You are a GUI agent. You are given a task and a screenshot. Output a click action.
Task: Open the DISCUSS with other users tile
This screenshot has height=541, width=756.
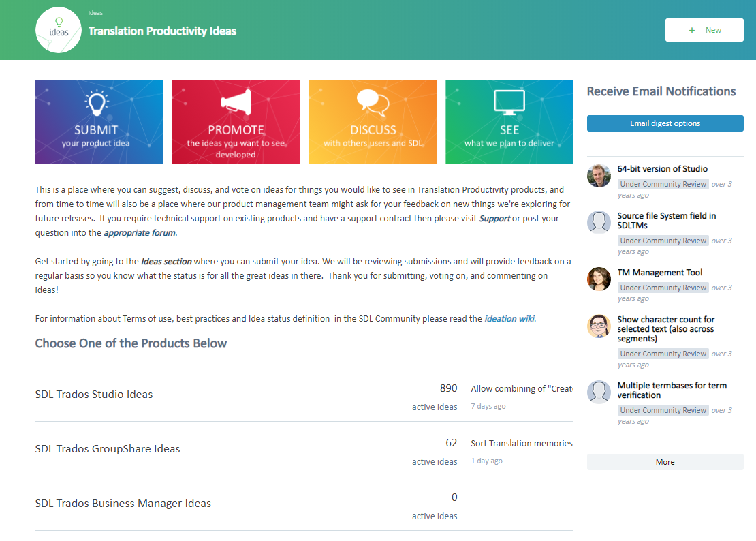coord(373,123)
